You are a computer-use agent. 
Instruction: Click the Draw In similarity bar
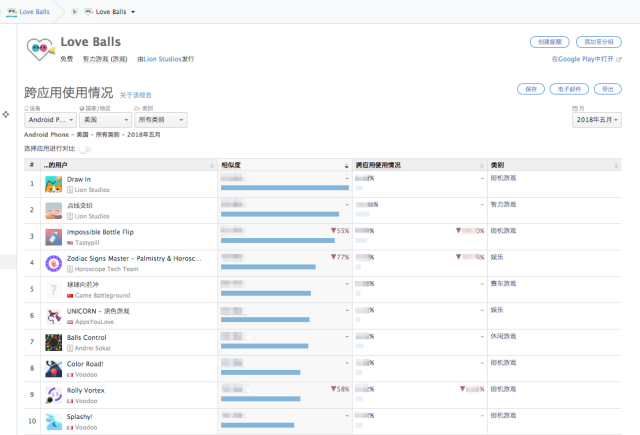click(x=285, y=188)
